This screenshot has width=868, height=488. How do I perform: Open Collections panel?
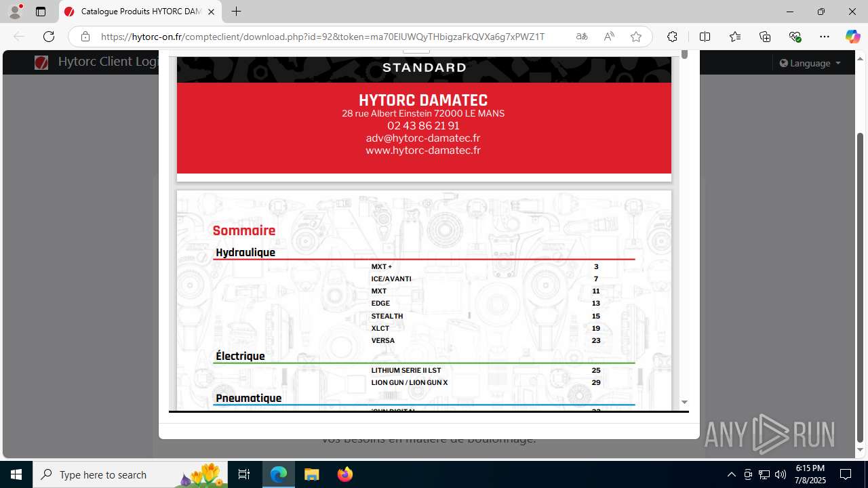click(x=765, y=37)
